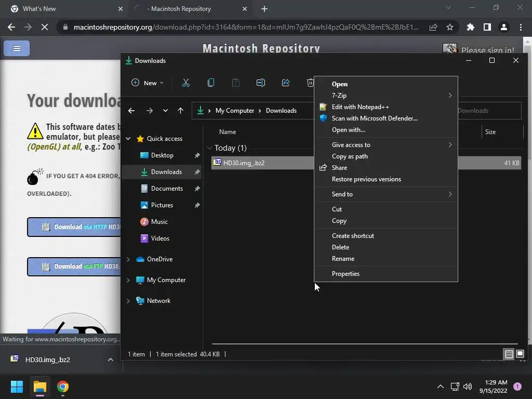This screenshot has height=399, width=532.
Task: Open Properties from the context menu
Action: pyautogui.click(x=386, y=274)
